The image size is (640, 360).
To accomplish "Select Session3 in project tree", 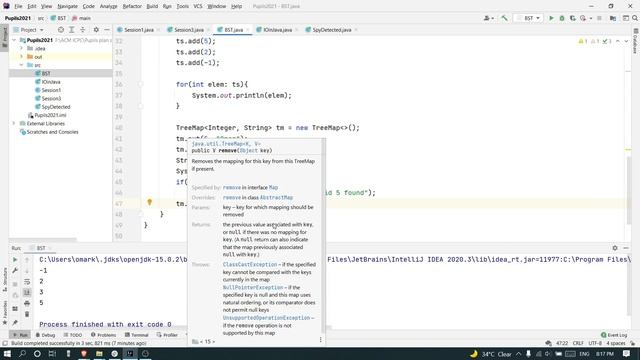I will (x=51, y=98).
